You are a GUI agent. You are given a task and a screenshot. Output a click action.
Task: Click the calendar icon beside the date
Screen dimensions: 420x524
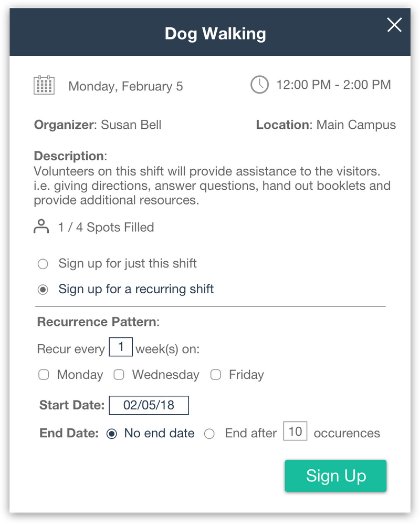point(44,85)
